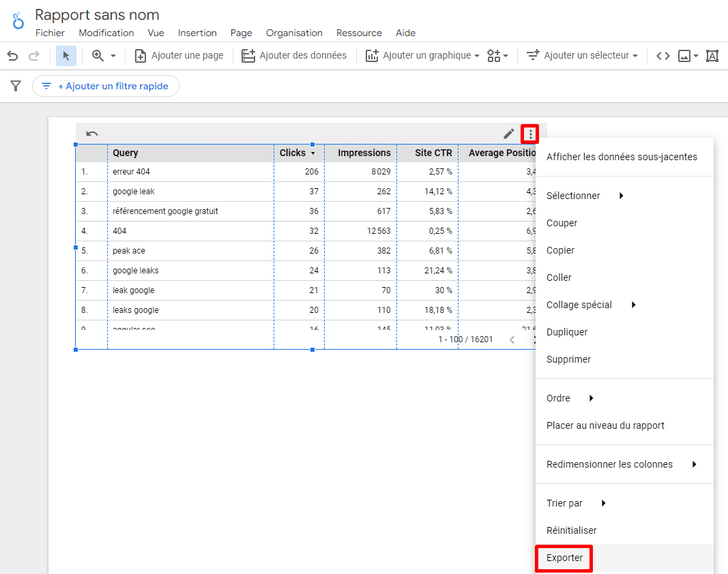Image resolution: width=728 pixels, height=574 pixels.
Task: Click the text box icon
Action: point(712,56)
